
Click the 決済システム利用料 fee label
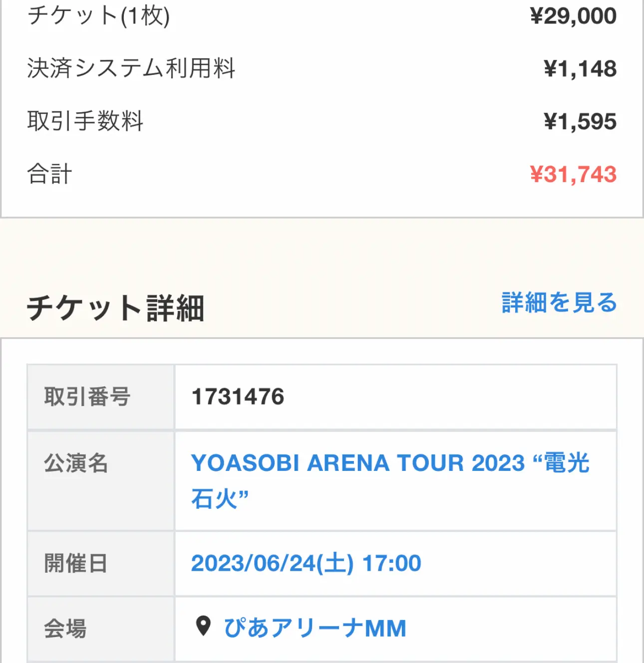pos(131,68)
